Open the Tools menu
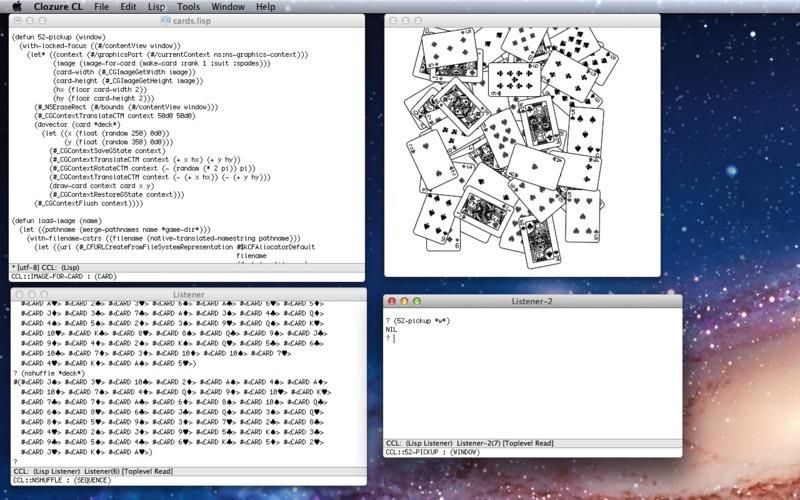 click(188, 7)
